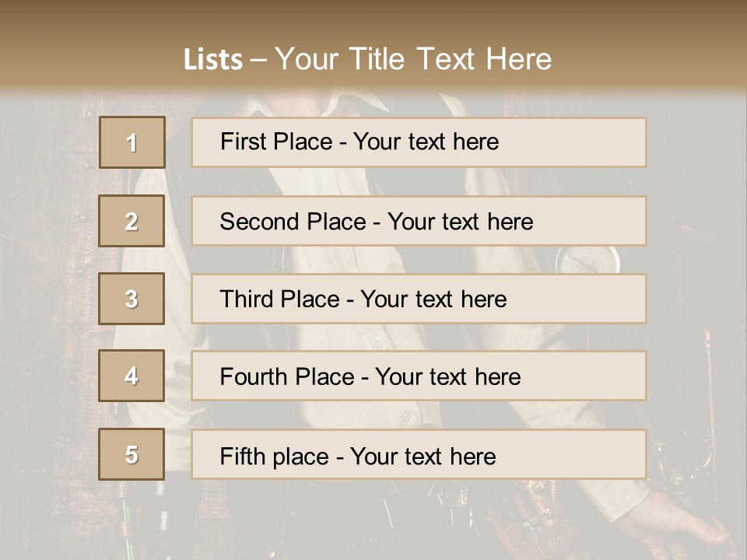Select 'Your Title Text Here' in the heading
The image size is (747, 560).
click(413, 59)
